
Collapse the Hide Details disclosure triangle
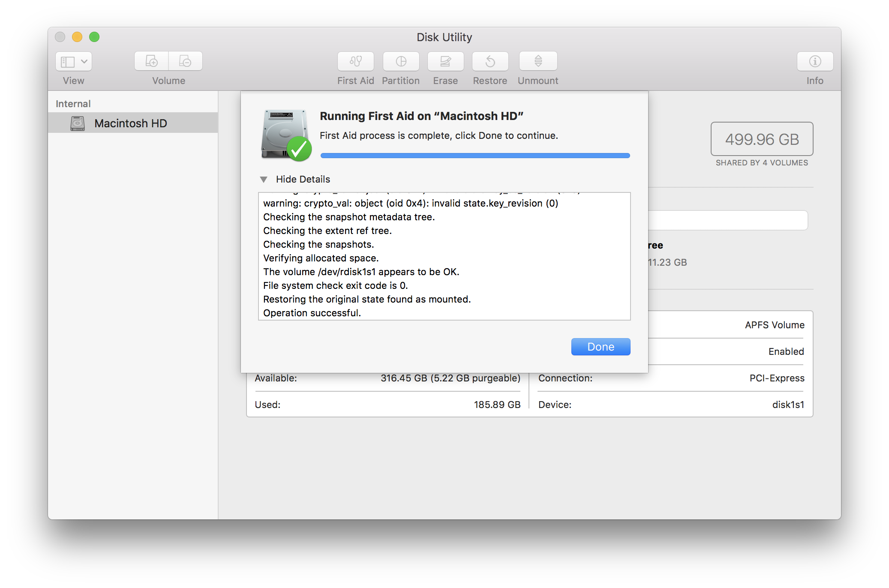264,179
